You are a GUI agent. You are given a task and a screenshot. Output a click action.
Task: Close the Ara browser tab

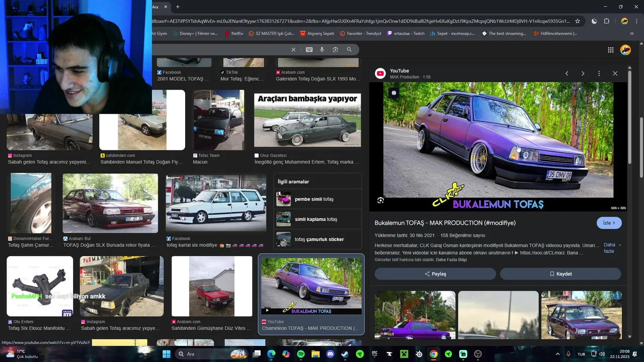point(166,7)
